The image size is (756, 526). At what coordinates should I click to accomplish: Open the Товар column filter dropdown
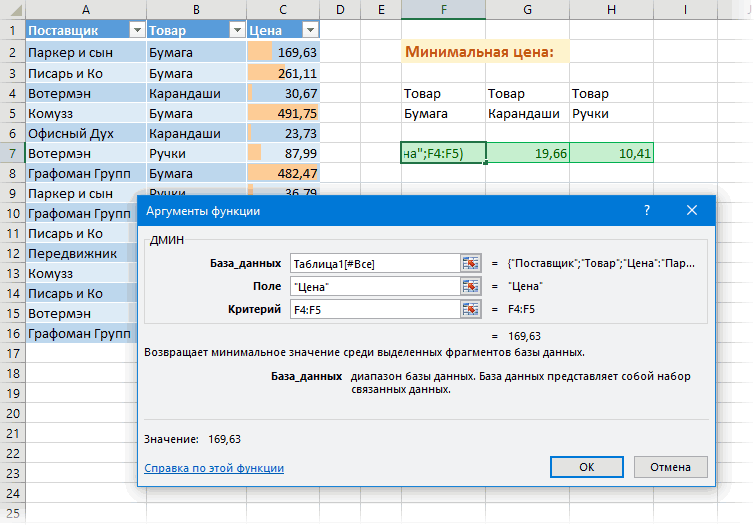click(x=237, y=30)
